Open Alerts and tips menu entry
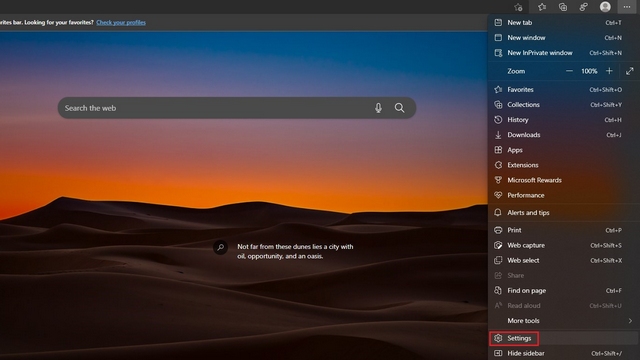 [564, 213]
